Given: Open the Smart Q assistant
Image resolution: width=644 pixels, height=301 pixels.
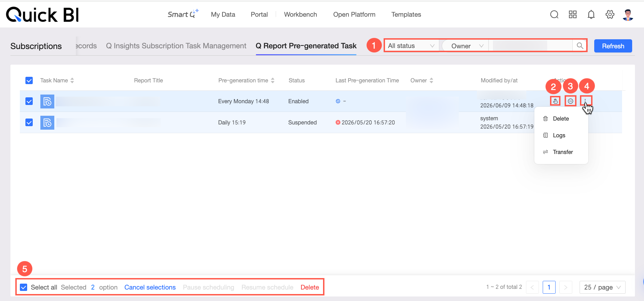Looking at the screenshot, I should (183, 14).
